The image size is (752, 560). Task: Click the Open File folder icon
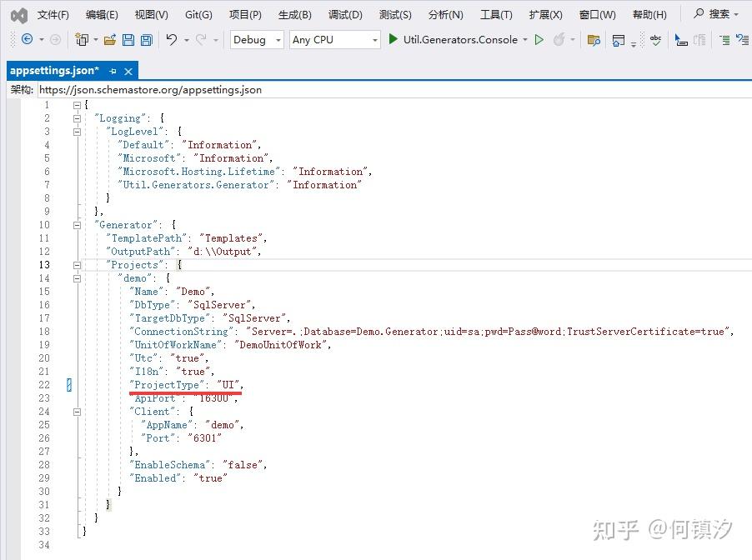(x=110, y=40)
